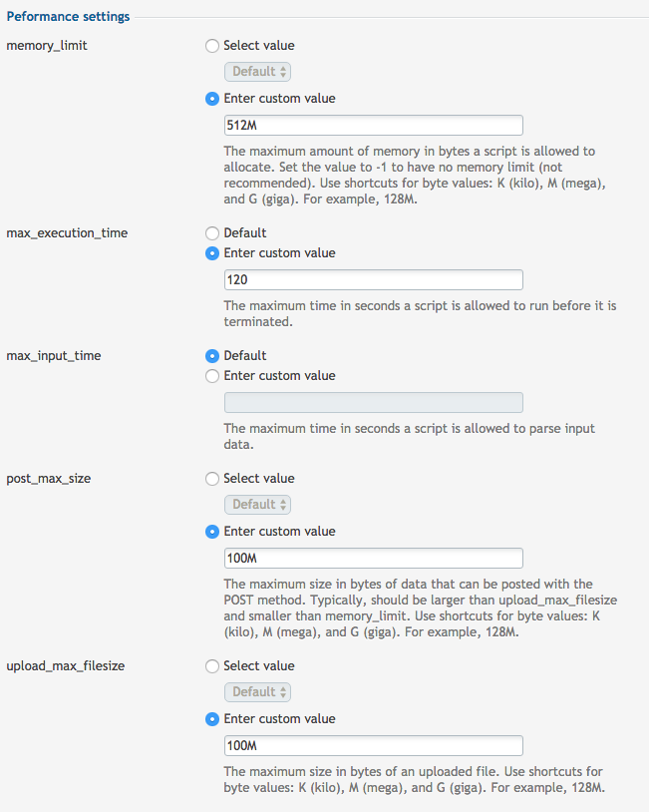Select post_max_size 'Select value' radio option
This screenshot has height=812, width=649.
tap(211, 479)
